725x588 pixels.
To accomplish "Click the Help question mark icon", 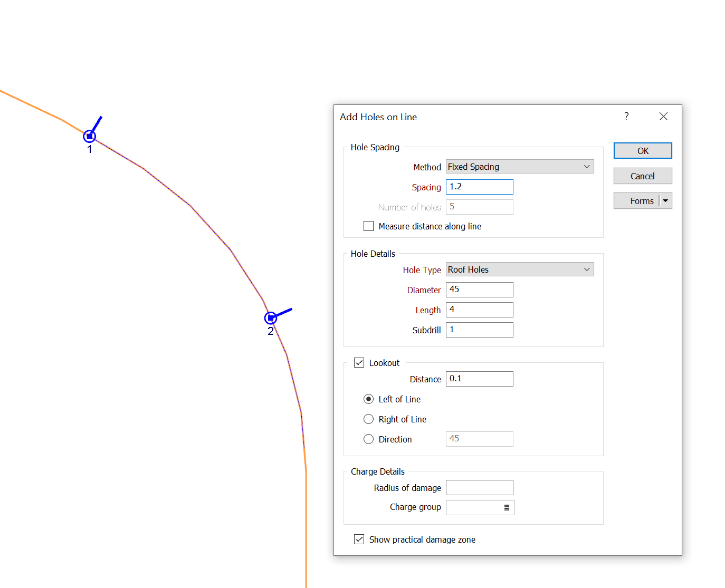I will click(626, 117).
